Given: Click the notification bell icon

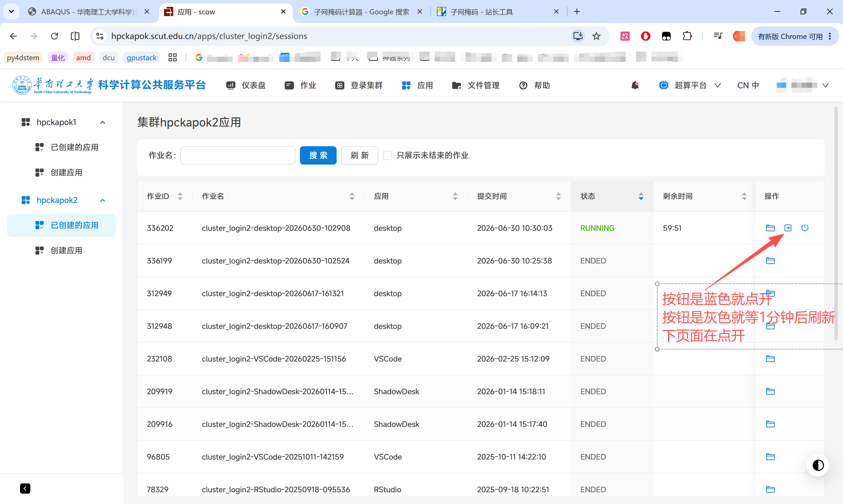Looking at the screenshot, I should [635, 85].
